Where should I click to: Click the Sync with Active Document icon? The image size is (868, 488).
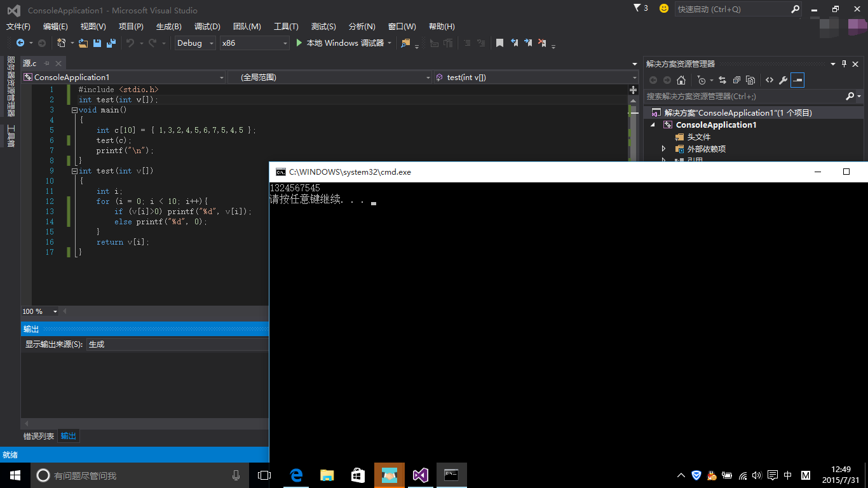click(x=722, y=80)
